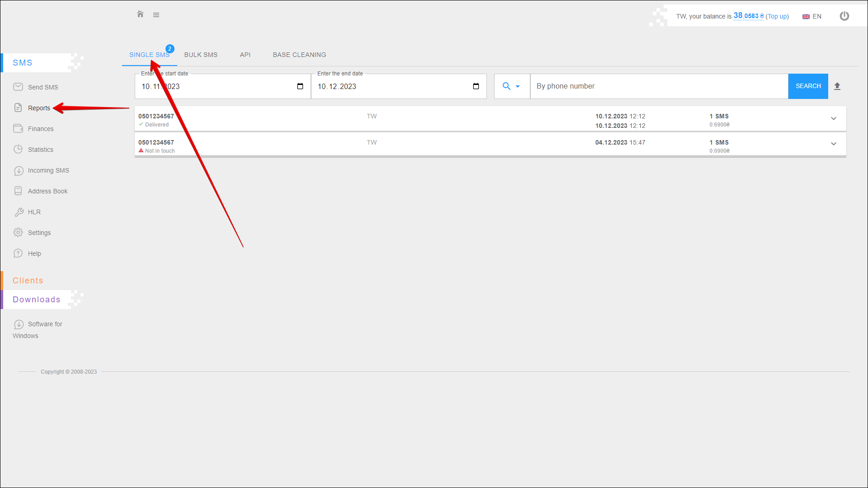Click the power logout icon
This screenshot has width=868, height=488.
(x=844, y=16)
